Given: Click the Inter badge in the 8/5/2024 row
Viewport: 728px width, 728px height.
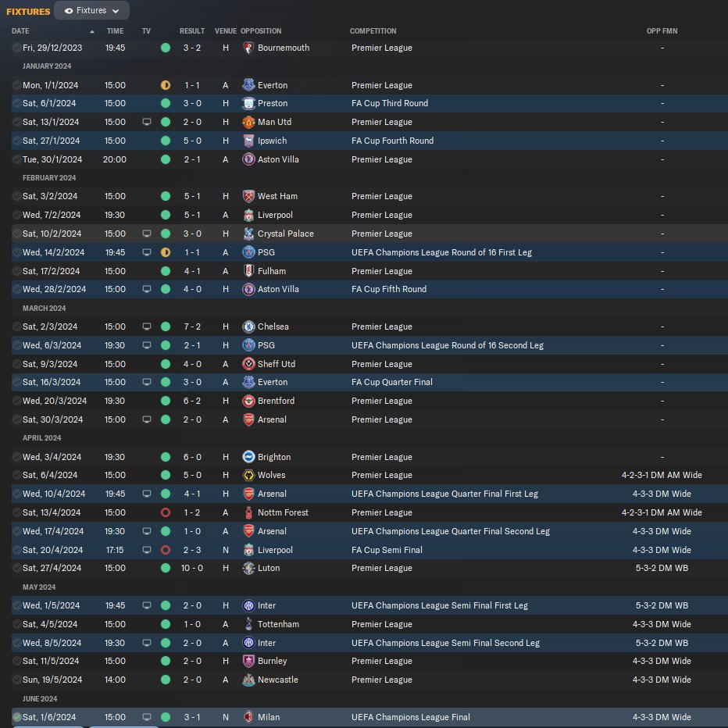Looking at the screenshot, I should 249,643.
